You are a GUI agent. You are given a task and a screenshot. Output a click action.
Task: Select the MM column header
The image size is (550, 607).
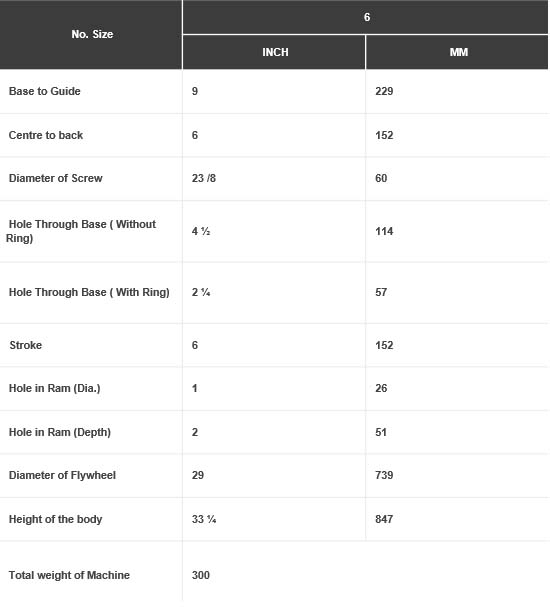tap(459, 52)
